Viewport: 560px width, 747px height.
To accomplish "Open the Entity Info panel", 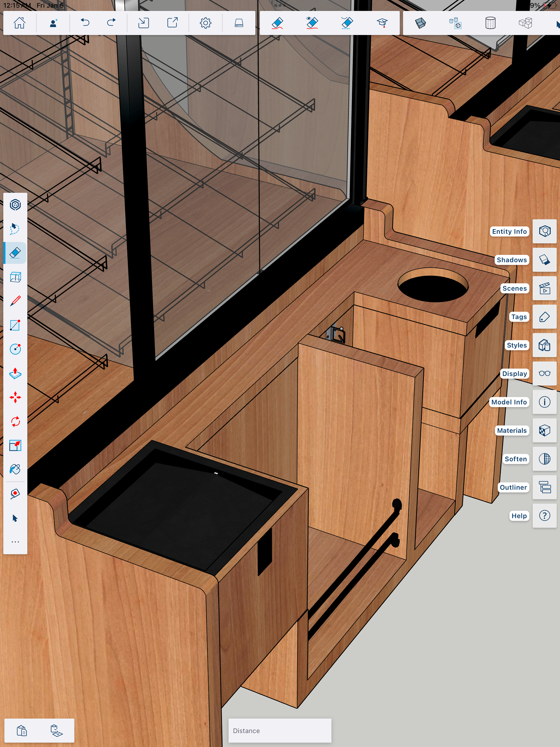I will click(x=545, y=231).
